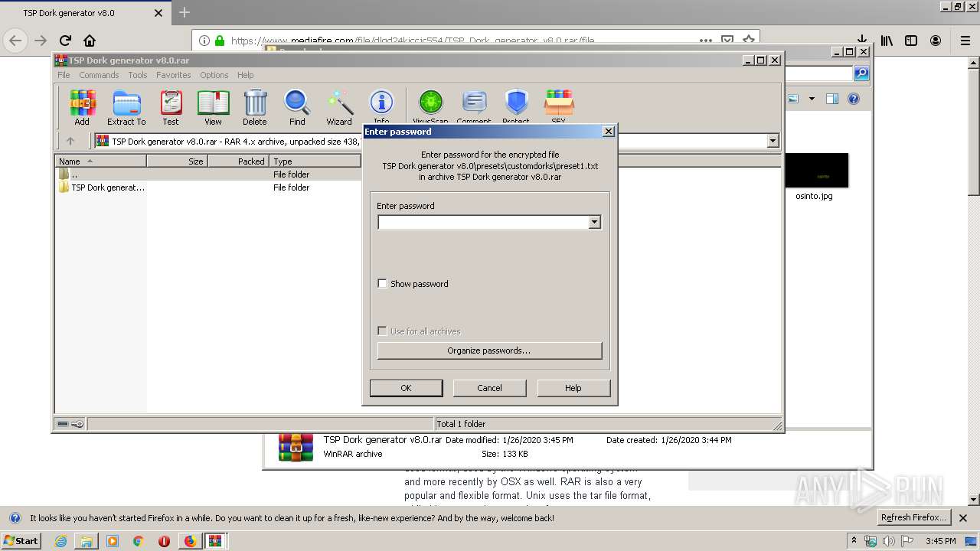Close the Enter password dialog
980x551 pixels.
click(x=609, y=132)
